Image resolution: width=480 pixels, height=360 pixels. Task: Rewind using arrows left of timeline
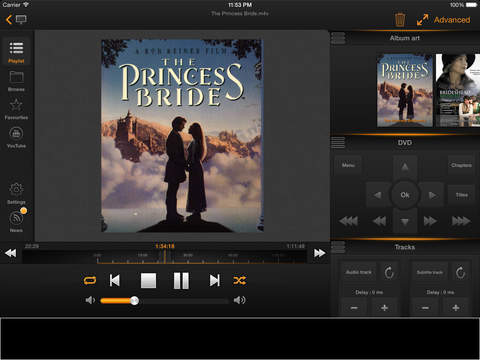pos(11,253)
